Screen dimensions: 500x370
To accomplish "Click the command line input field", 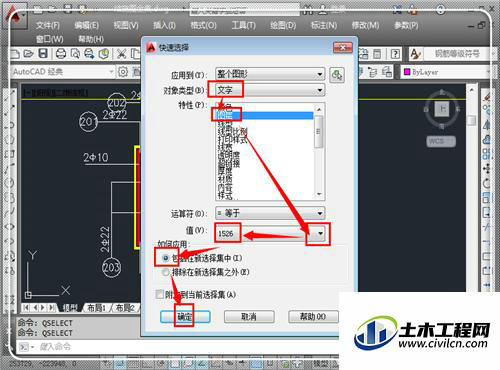I will (187, 347).
